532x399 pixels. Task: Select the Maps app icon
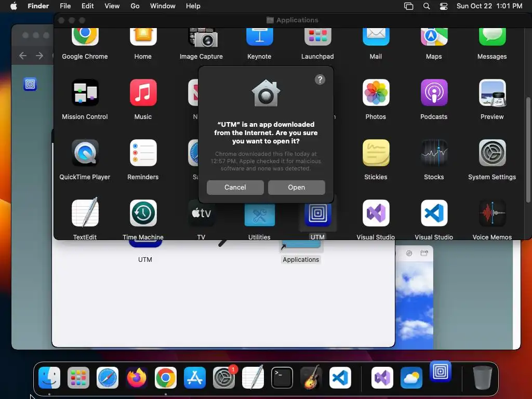point(434,36)
